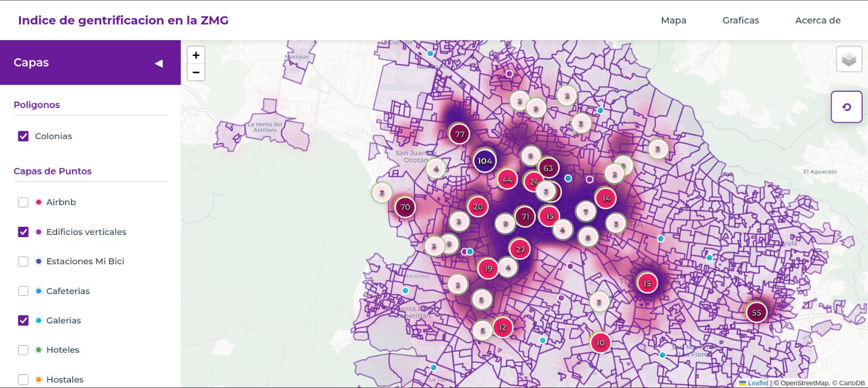
Task: Open the Acerca de page
Action: point(818,20)
